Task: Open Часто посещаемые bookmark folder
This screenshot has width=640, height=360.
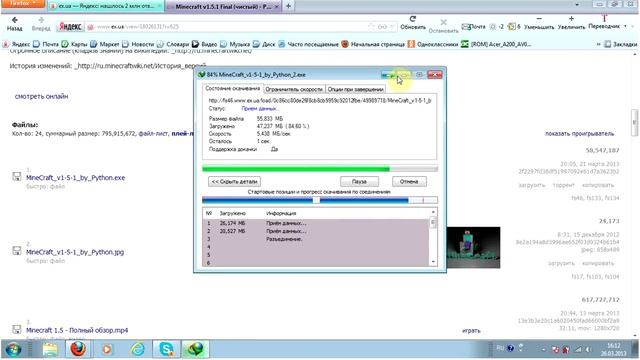Action: pyautogui.click(x=309, y=44)
